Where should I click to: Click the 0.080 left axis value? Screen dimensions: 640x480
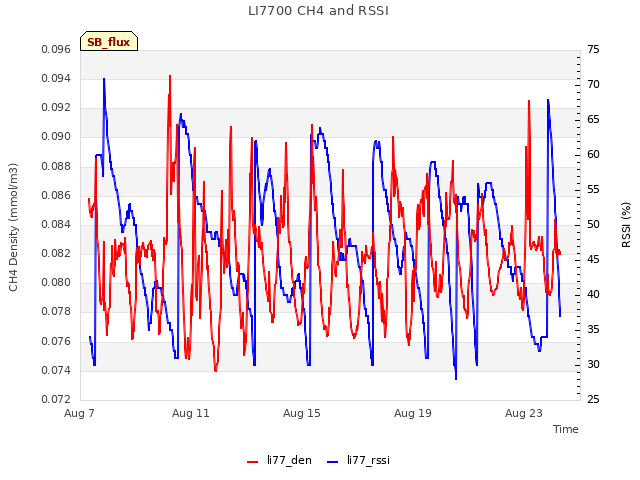point(56,282)
